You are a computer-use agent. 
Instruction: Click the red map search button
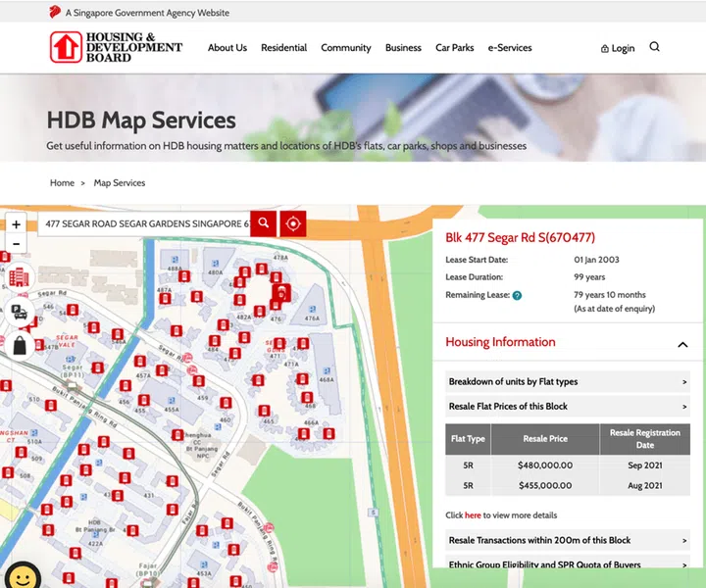coord(264,223)
